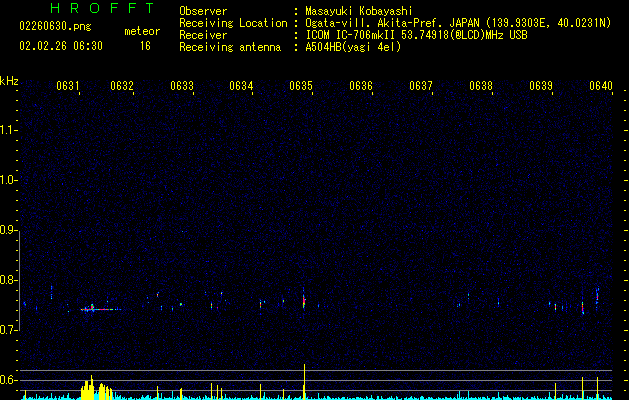Image resolution: width=629 pixels, height=400 pixels.
Task: Click the 0638 time marker
Action: coord(481,85)
